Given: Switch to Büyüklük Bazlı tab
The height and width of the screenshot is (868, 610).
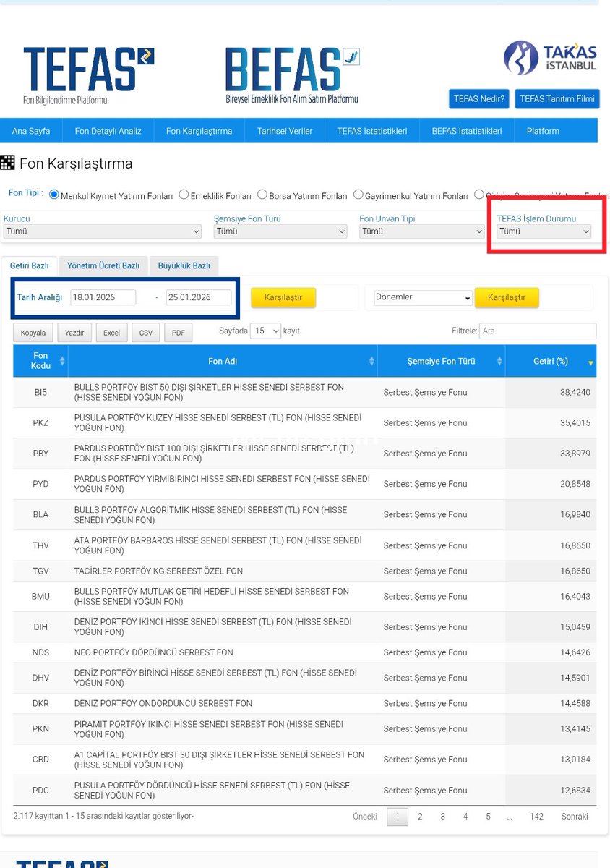Looking at the screenshot, I should [184, 265].
